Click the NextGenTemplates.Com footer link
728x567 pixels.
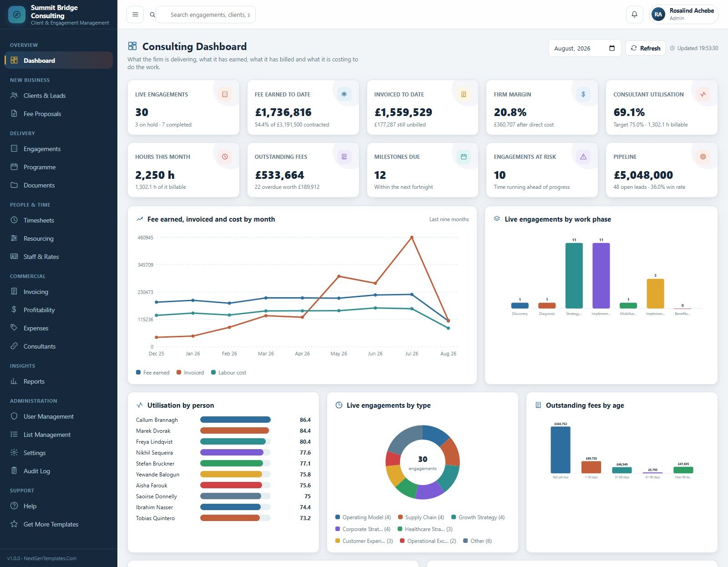[x=50, y=558]
